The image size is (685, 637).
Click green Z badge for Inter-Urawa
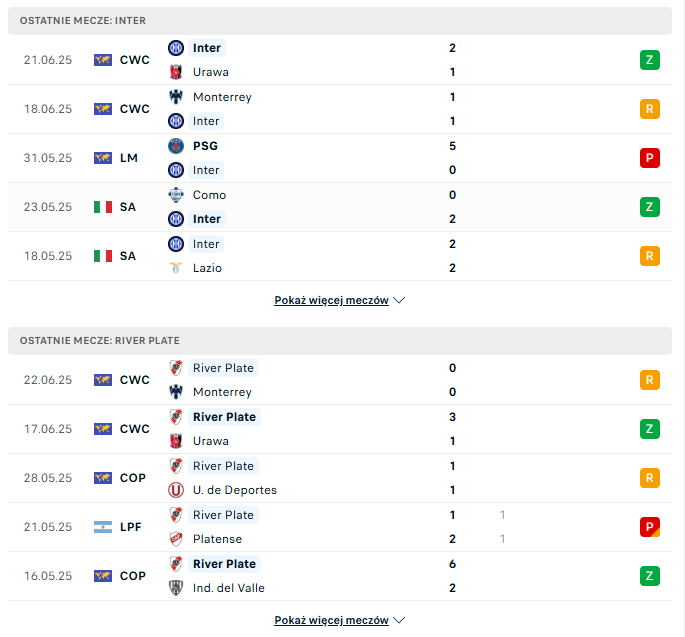pyautogui.click(x=650, y=60)
